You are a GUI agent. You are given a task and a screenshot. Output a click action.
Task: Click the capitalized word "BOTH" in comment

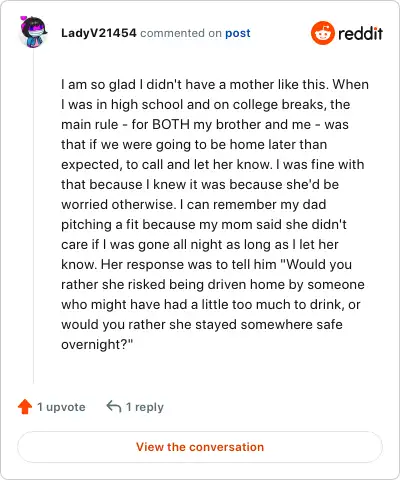[x=171, y=124]
